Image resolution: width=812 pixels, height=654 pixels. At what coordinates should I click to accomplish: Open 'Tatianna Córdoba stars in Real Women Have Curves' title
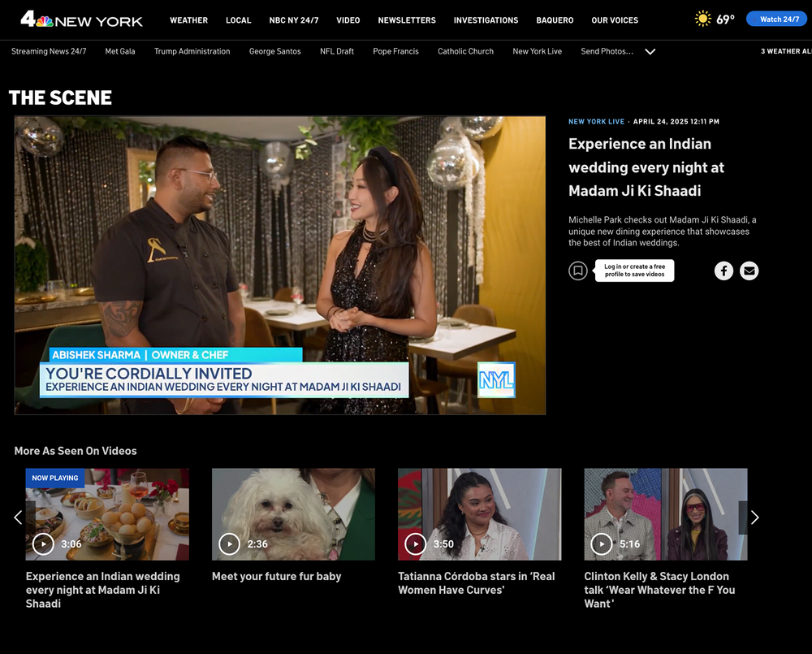click(x=477, y=583)
